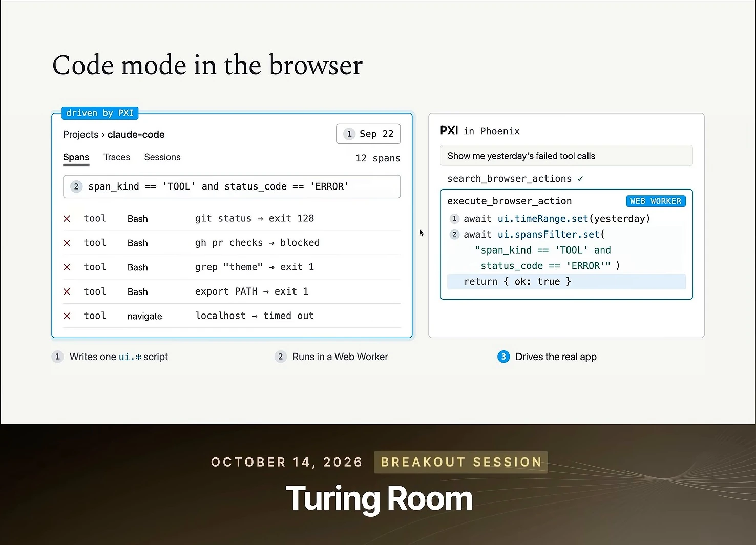Screen dimensions: 756x545
Task: Open the Traces tab
Action: (117, 157)
